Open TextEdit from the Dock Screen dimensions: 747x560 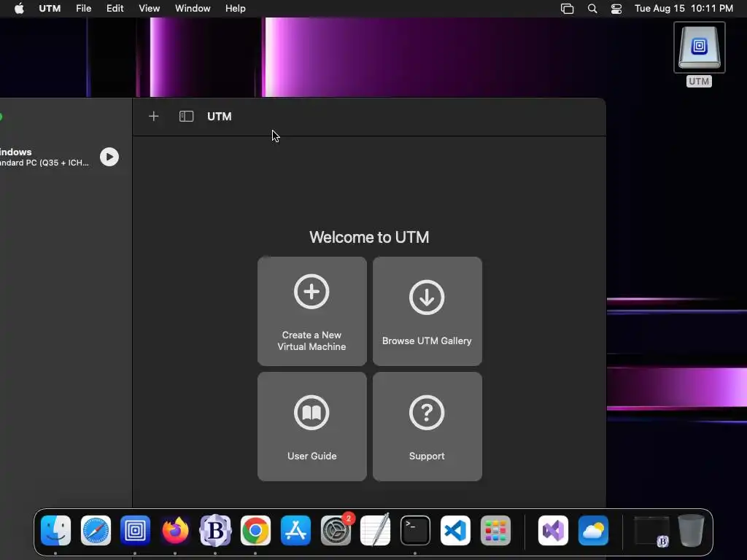coord(376,530)
